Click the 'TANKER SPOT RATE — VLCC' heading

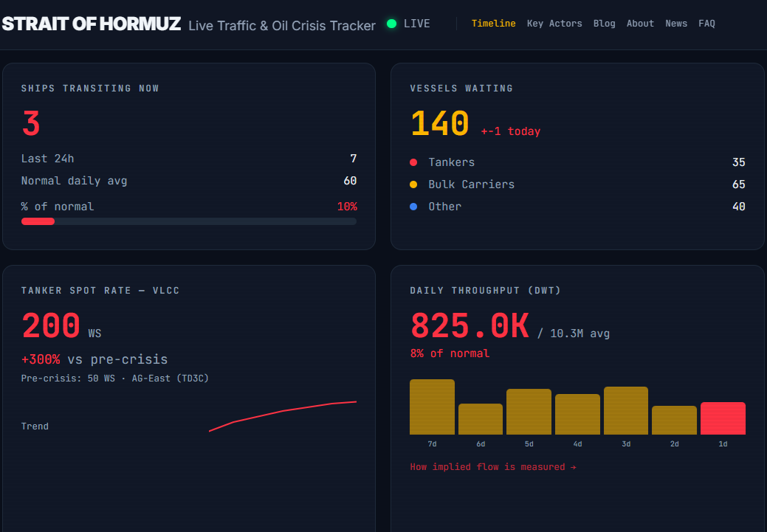tap(100, 291)
